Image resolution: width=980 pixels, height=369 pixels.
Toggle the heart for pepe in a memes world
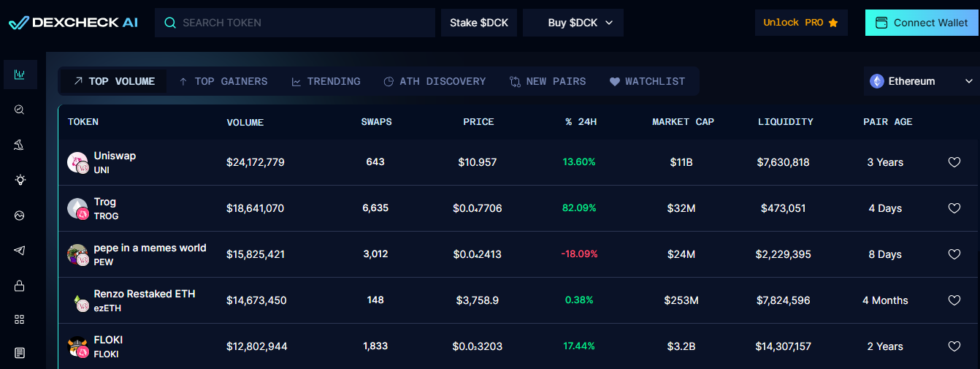click(x=954, y=254)
